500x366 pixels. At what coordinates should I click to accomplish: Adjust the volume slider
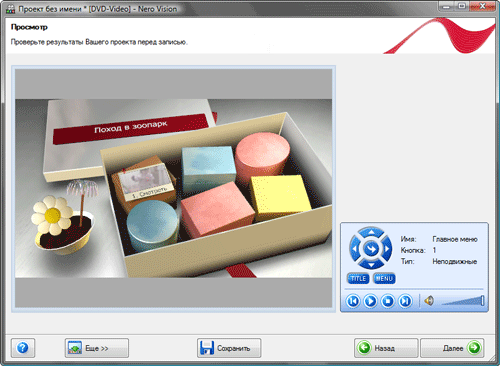click(x=463, y=300)
